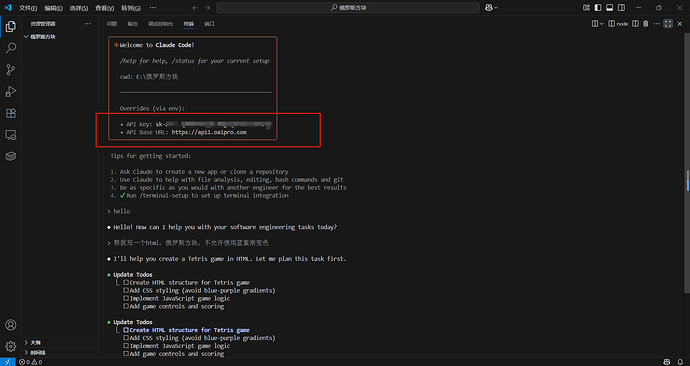Open the 选择 menu
This screenshot has height=366, width=690.
[x=79, y=8]
